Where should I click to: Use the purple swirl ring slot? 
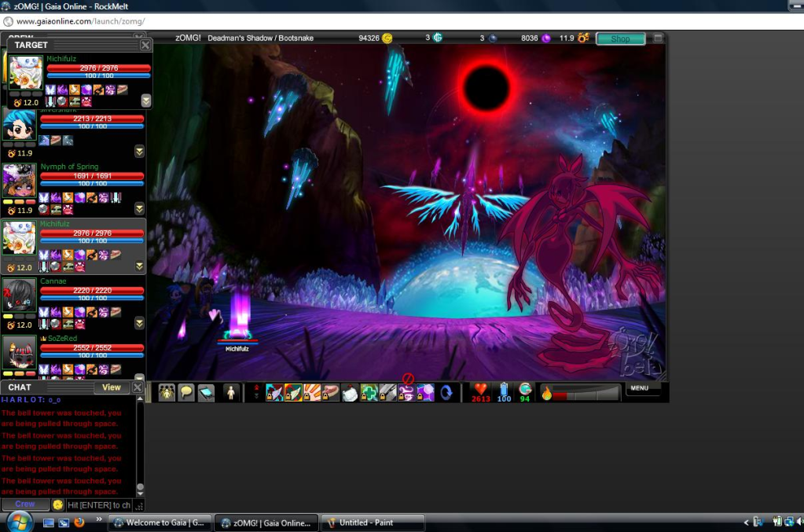406,393
